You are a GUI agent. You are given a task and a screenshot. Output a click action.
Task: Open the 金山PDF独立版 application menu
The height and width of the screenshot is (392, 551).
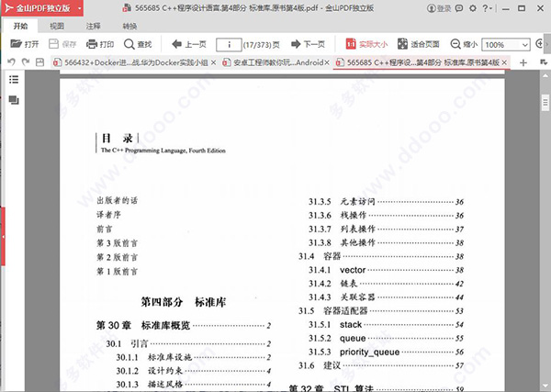click(42, 8)
